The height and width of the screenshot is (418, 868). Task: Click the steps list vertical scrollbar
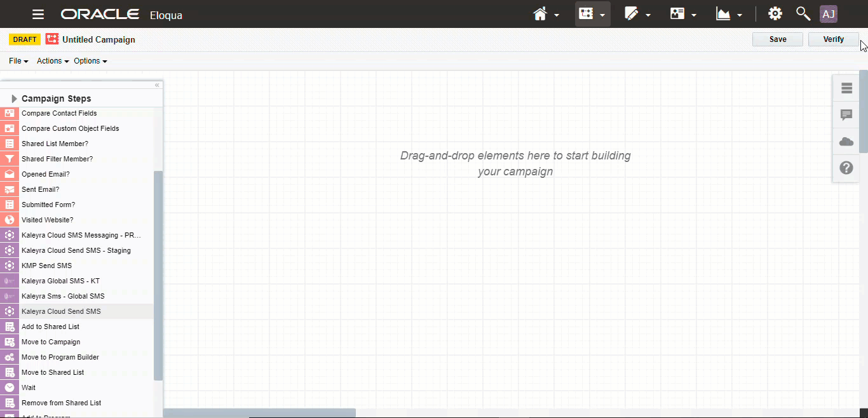tap(158, 275)
